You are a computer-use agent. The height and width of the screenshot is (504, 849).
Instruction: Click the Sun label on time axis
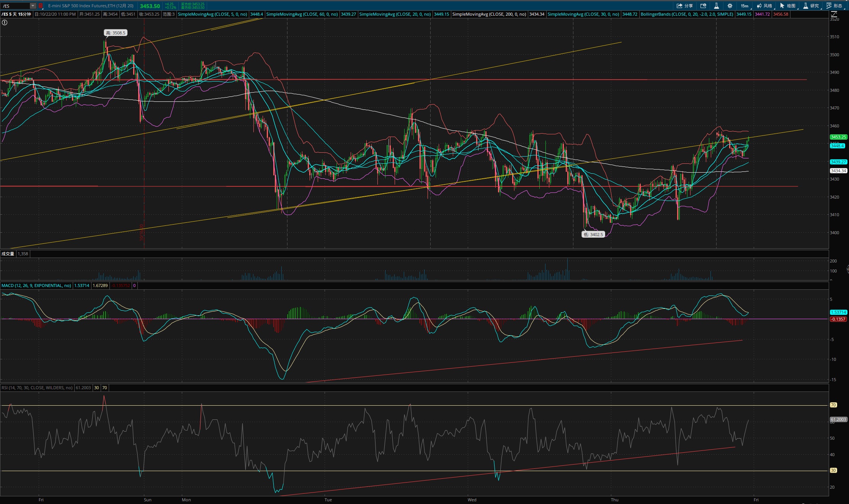point(147,500)
